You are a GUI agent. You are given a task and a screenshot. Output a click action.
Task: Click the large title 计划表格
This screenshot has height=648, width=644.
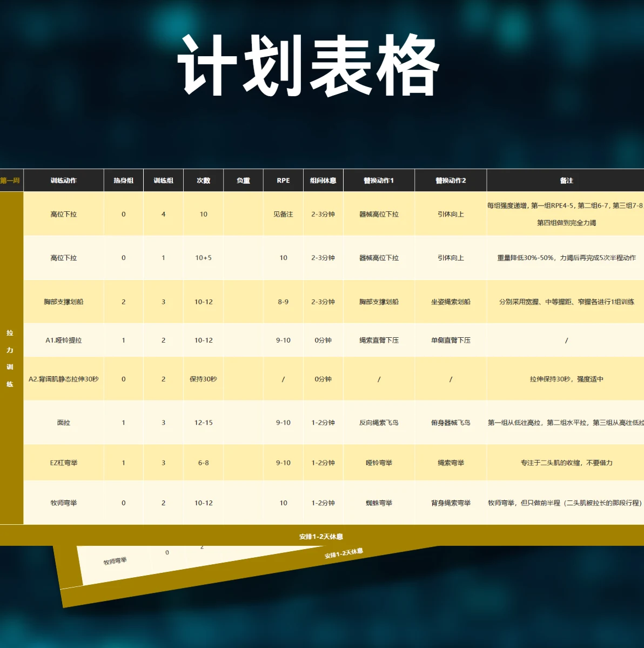point(308,65)
